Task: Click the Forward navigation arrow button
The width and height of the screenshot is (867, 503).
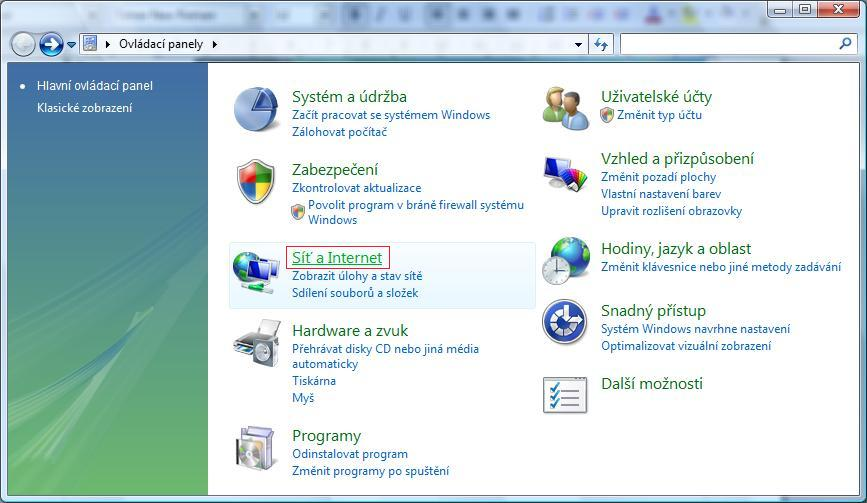Action: point(51,44)
